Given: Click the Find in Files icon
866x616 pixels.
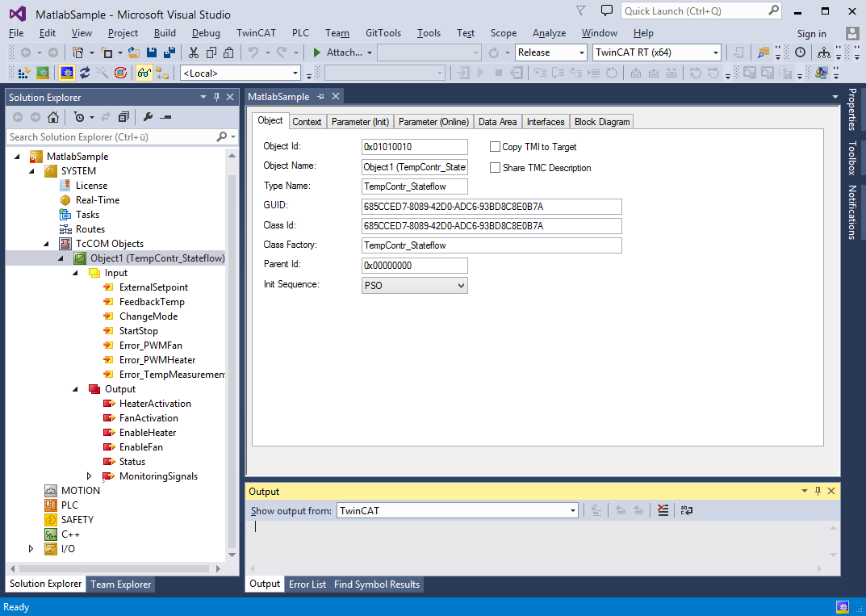Looking at the screenshot, I should tap(764, 52).
